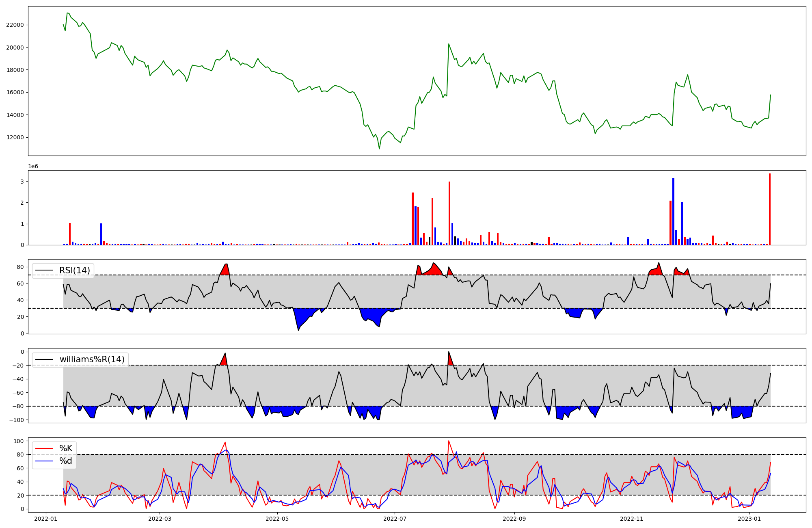
Task: Click the tallest red volume bar at far right
Action: (x=769, y=209)
